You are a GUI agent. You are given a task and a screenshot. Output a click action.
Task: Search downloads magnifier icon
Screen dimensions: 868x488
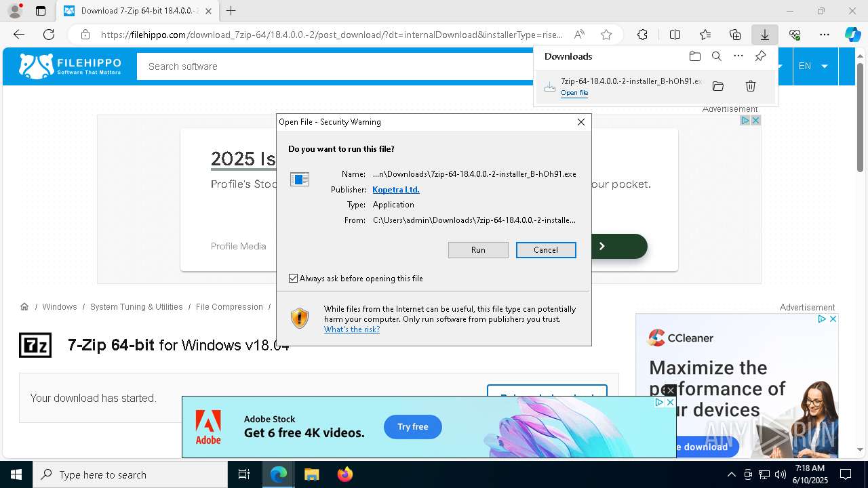tap(717, 56)
